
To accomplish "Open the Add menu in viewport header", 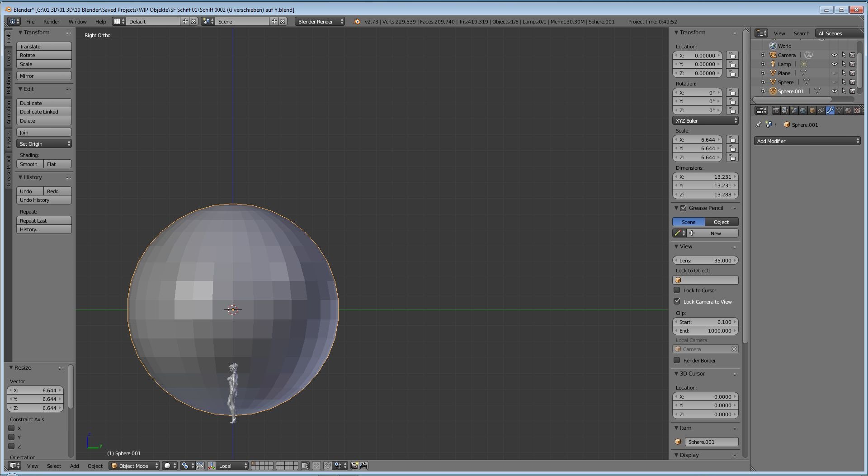I will pyautogui.click(x=74, y=466).
